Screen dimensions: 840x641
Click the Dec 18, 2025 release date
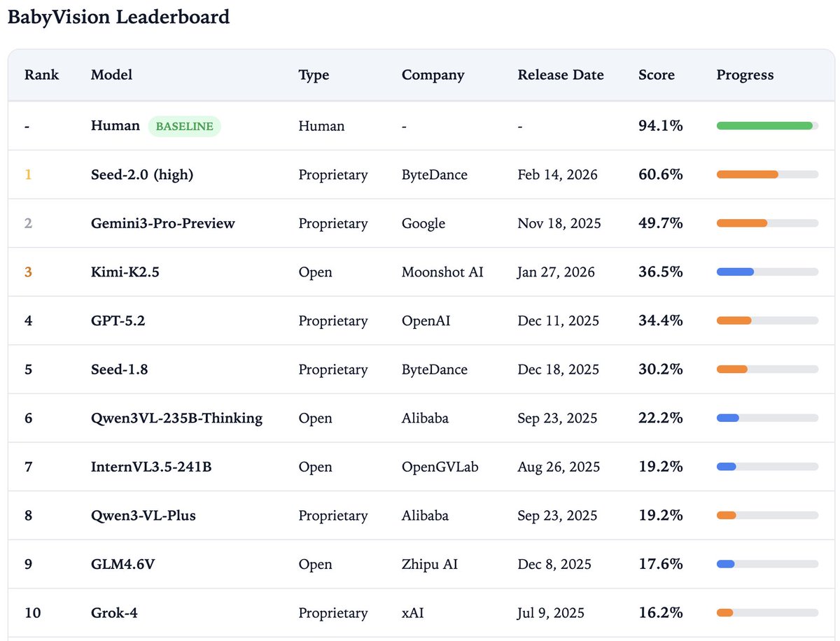[558, 369]
